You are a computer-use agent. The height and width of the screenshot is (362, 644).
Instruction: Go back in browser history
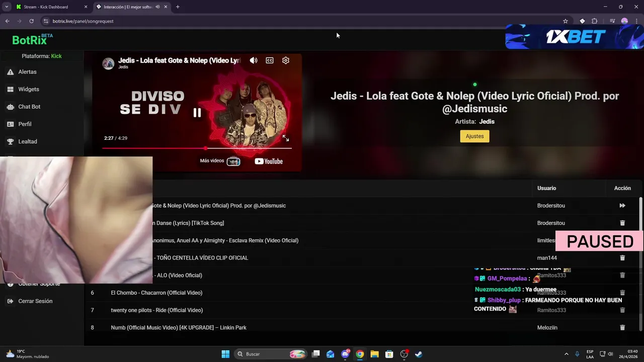[7, 21]
